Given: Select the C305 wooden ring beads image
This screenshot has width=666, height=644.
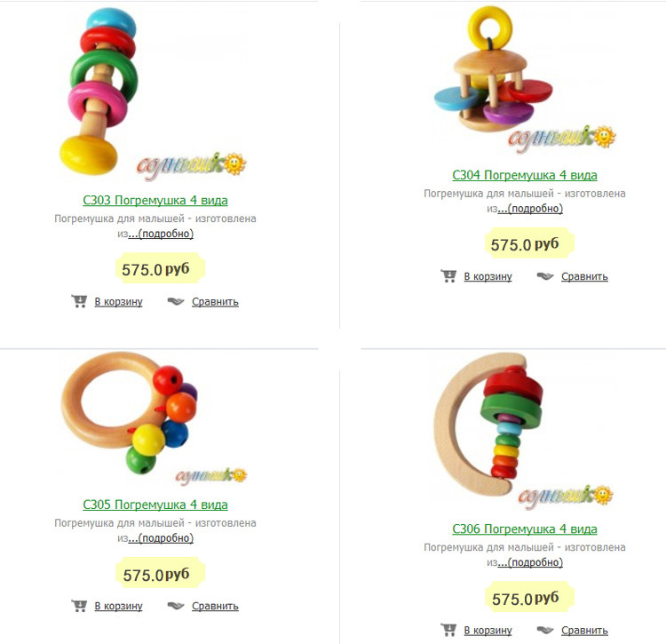Looking at the screenshot, I should click(130, 412).
